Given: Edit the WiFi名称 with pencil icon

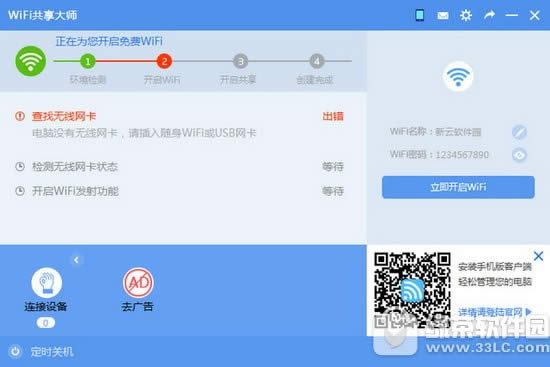Looking at the screenshot, I should (519, 132).
